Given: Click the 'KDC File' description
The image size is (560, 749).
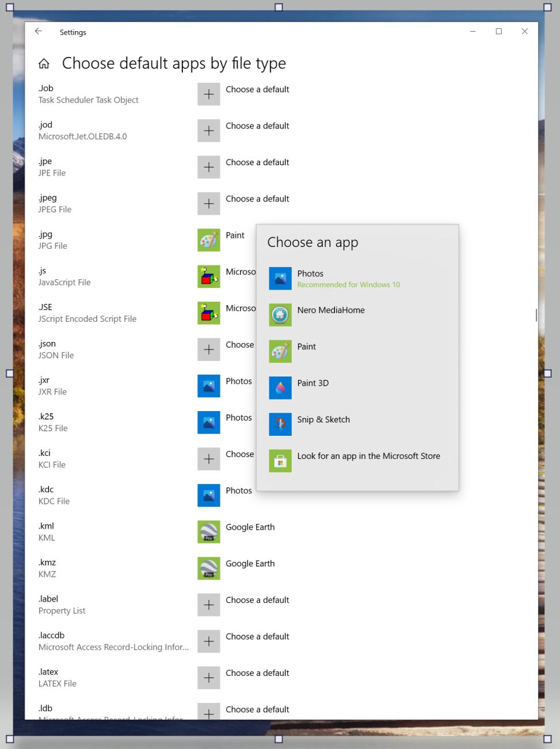Looking at the screenshot, I should 54,501.
